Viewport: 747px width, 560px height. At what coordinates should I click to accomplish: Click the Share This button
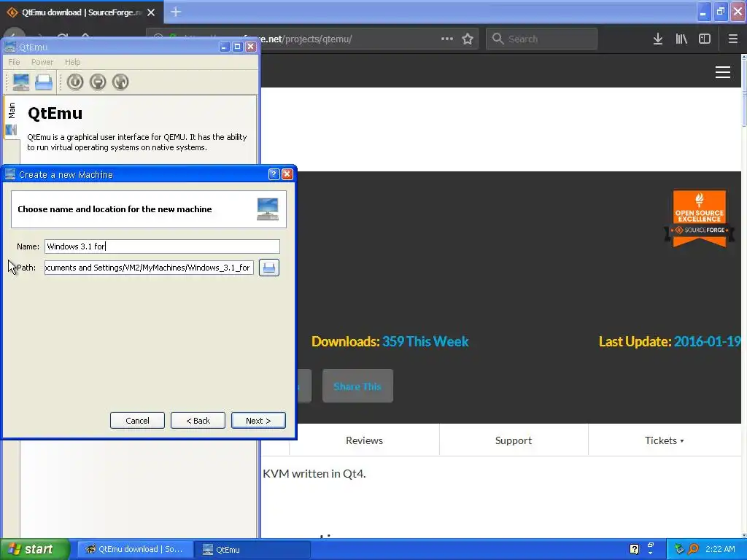coord(357,386)
